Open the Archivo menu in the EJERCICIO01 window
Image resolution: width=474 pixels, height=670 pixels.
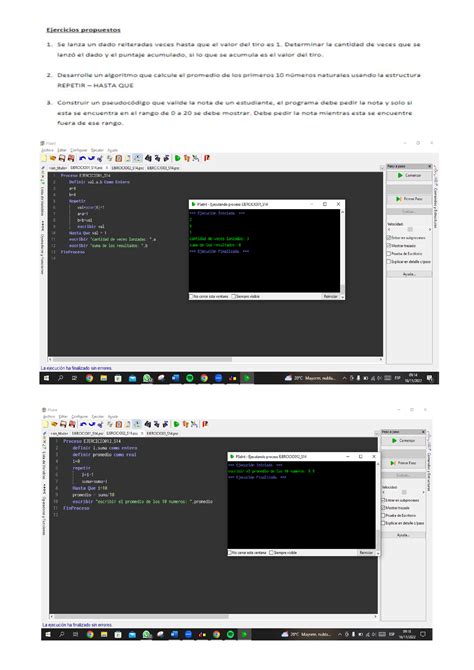(x=47, y=150)
